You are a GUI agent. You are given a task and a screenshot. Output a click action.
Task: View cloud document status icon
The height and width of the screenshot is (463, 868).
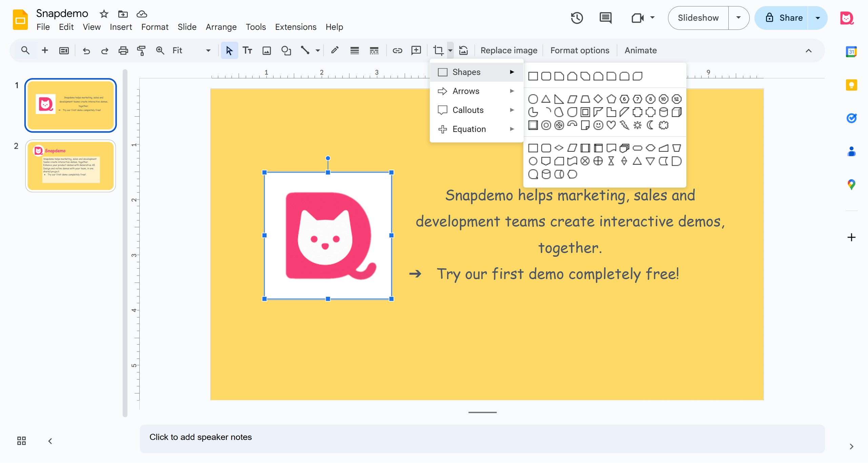point(142,14)
